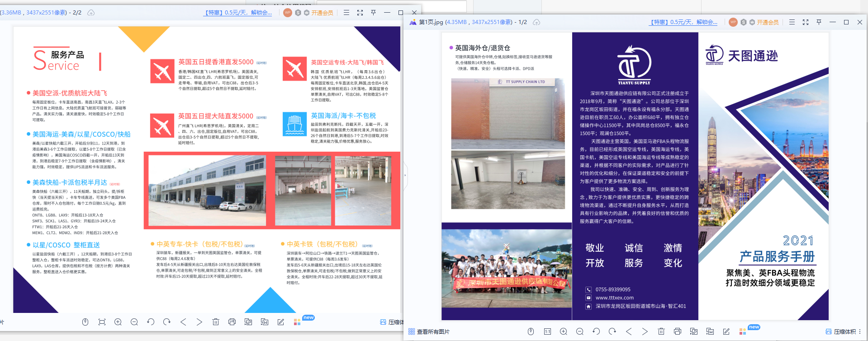Print the image from left viewer

(232, 322)
